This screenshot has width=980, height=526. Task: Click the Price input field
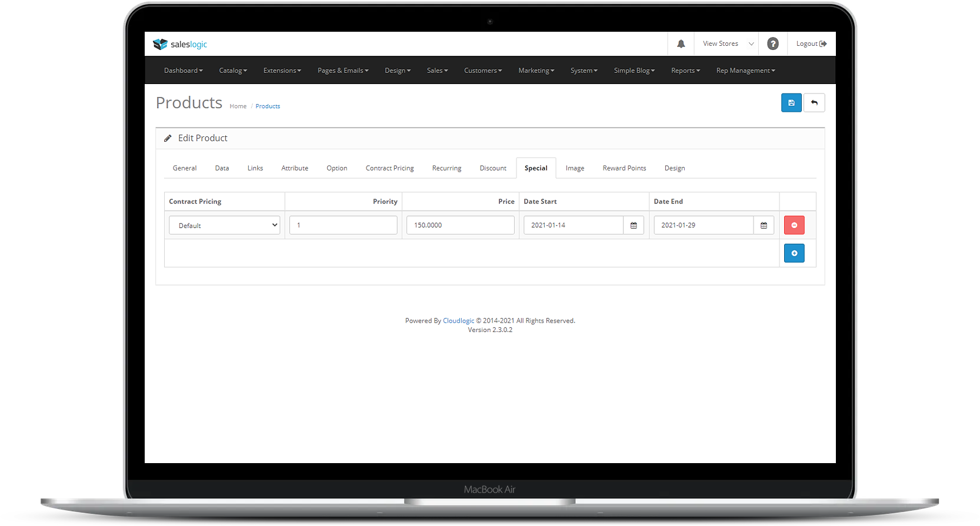[x=461, y=225]
